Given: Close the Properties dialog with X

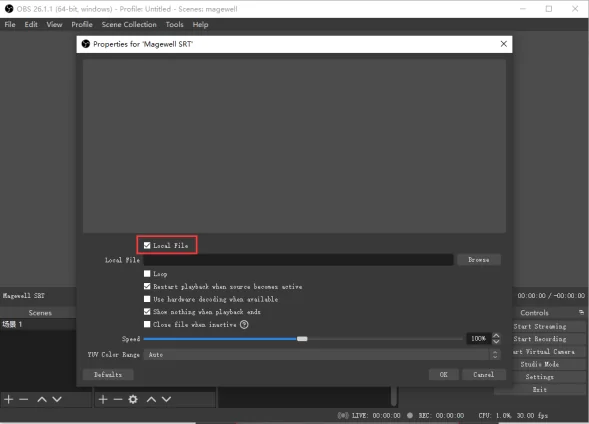Looking at the screenshot, I should pyautogui.click(x=504, y=44).
